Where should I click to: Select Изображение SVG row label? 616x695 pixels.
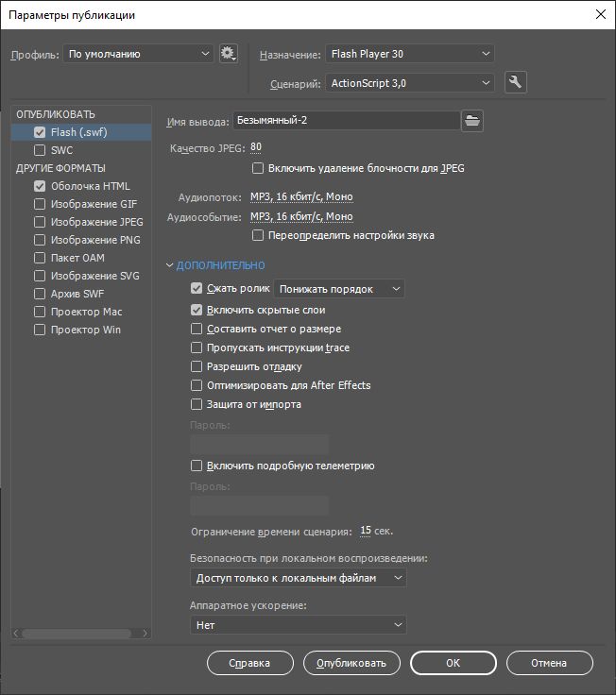click(x=94, y=276)
